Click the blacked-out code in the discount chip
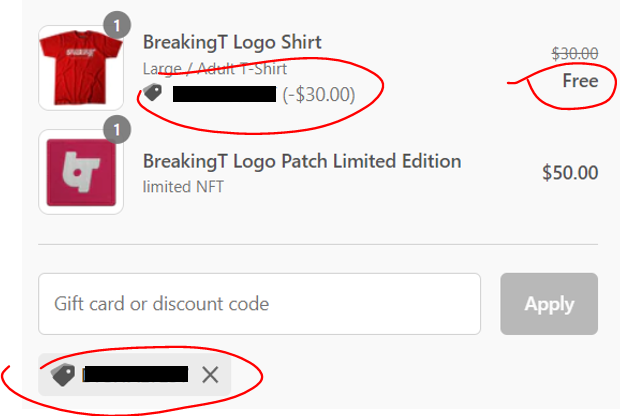The width and height of the screenshot is (620, 416). tap(136, 375)
